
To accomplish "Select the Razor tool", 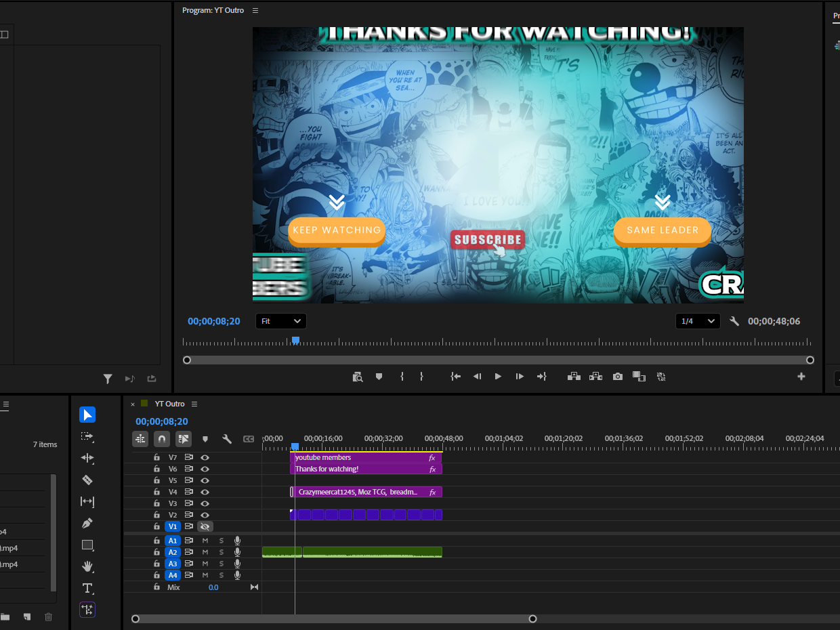I will coord(87,480).
